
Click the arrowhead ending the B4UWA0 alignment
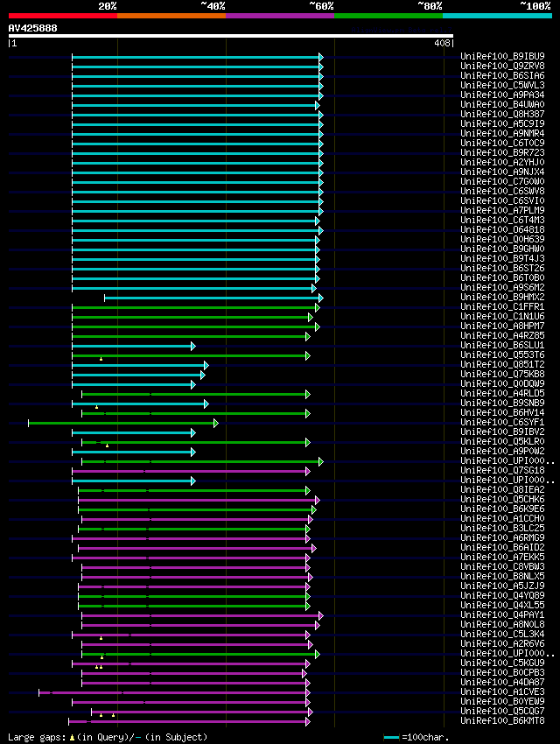318,105
